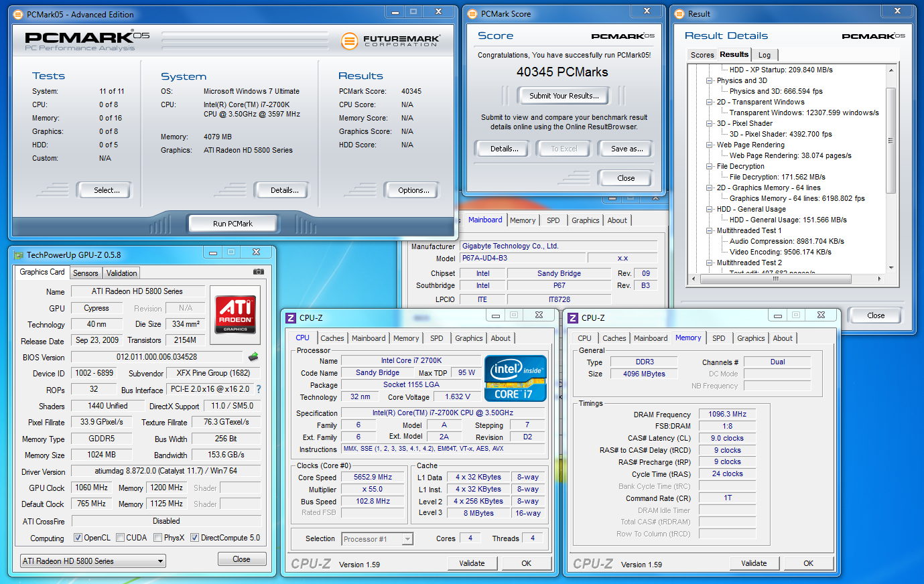Toggle the PhysX checkbox in GPU-Z
This screenshot has height=584, width=924.
(157, 538)
